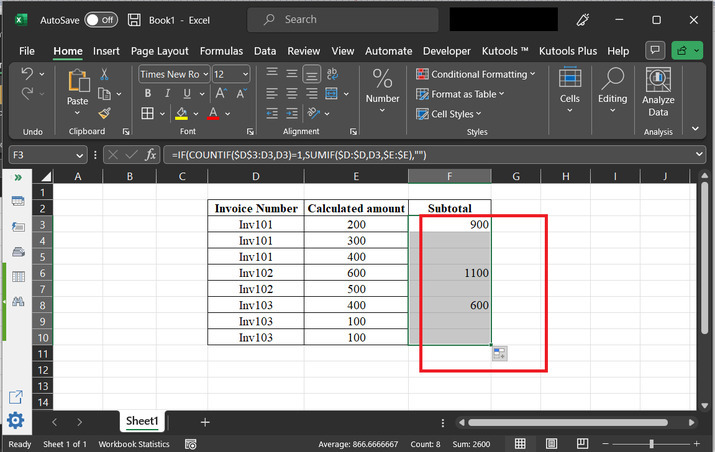The image size is (715, 452).
Task: Click the Cut scissors icon
Action: [x=105, y=74]
